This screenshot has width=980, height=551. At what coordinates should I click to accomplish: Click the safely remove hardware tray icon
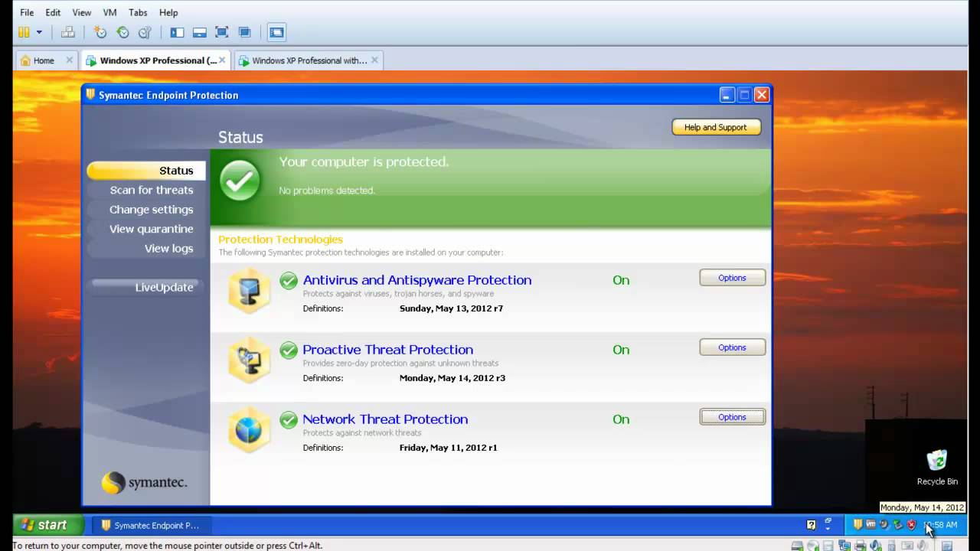(898, 524)
